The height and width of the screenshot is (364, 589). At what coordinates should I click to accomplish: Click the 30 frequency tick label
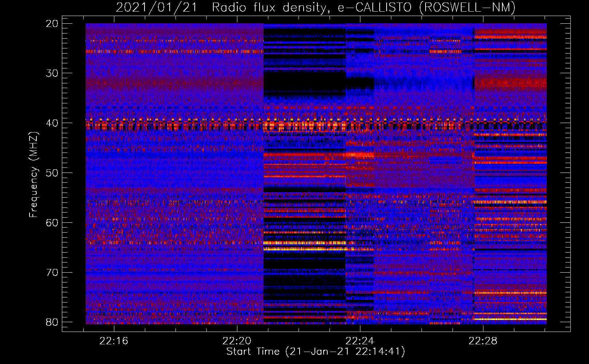click(x=52, y=73)
